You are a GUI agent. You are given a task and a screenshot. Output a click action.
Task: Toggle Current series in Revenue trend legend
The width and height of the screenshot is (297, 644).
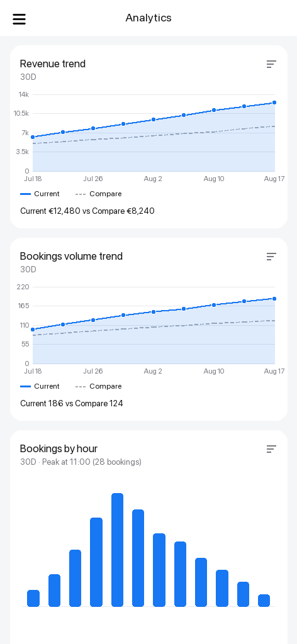40,194
